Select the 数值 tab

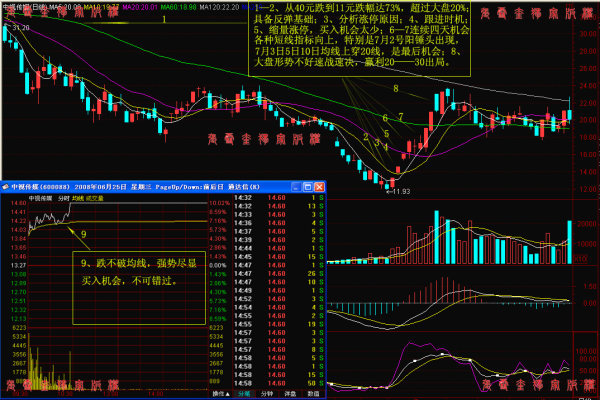(x=313, y=394)
